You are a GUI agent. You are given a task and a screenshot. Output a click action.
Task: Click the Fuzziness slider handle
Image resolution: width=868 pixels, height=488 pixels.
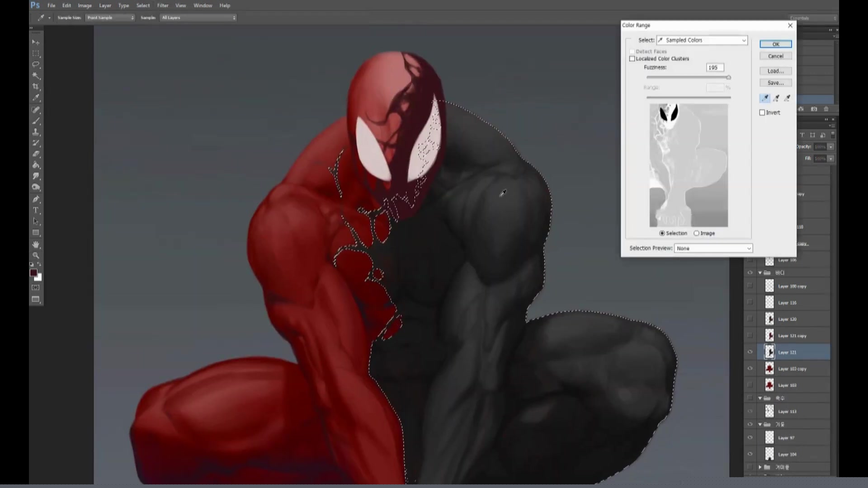point(728,78)
